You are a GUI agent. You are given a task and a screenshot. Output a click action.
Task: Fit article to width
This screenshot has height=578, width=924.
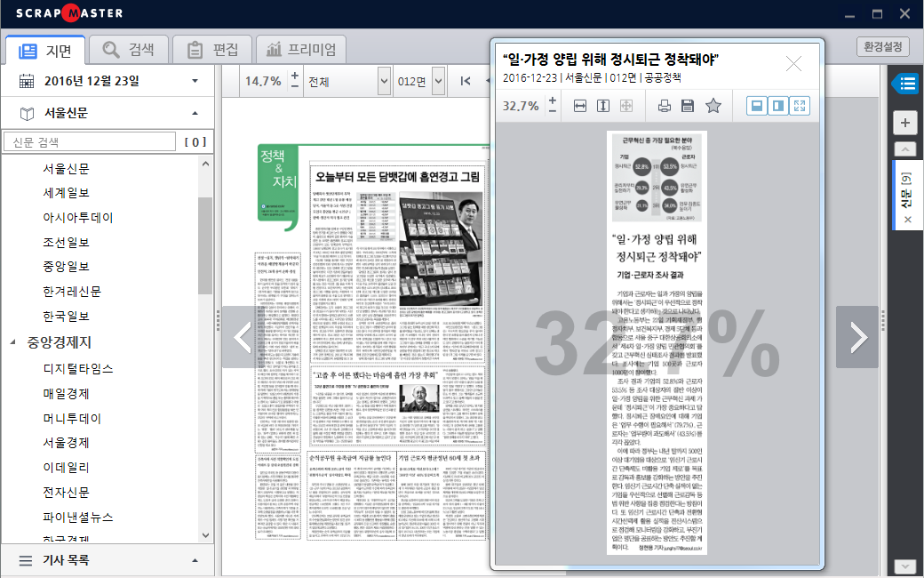580,106
